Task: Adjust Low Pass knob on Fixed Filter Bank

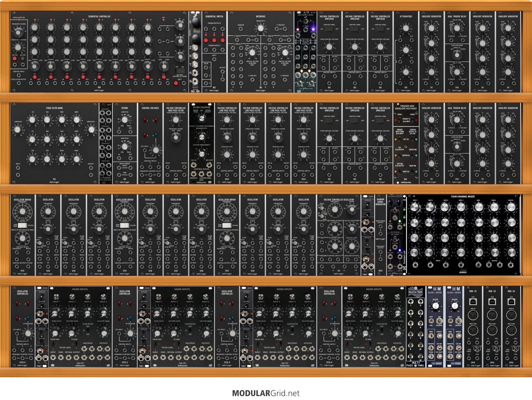Action: (x=18, y=130)
